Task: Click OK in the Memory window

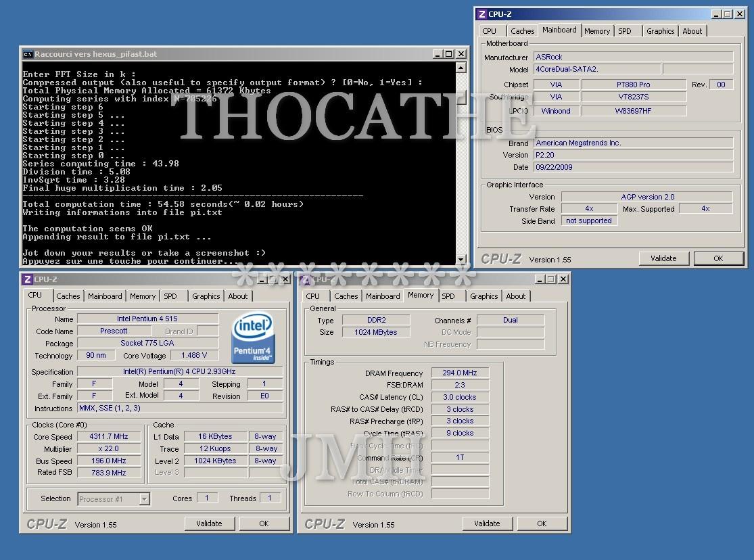Action: coord(542,523)
